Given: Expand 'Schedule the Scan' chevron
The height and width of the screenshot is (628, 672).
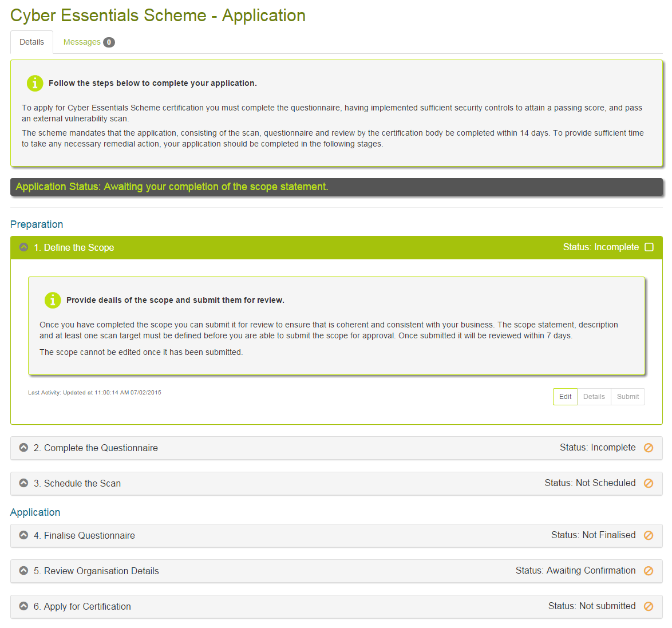Looking at the screenshot, I should pos(24,483).
